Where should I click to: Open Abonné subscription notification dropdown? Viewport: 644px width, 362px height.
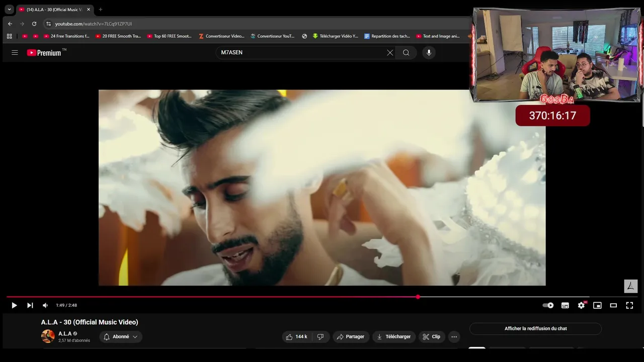[x=121, y=337]
